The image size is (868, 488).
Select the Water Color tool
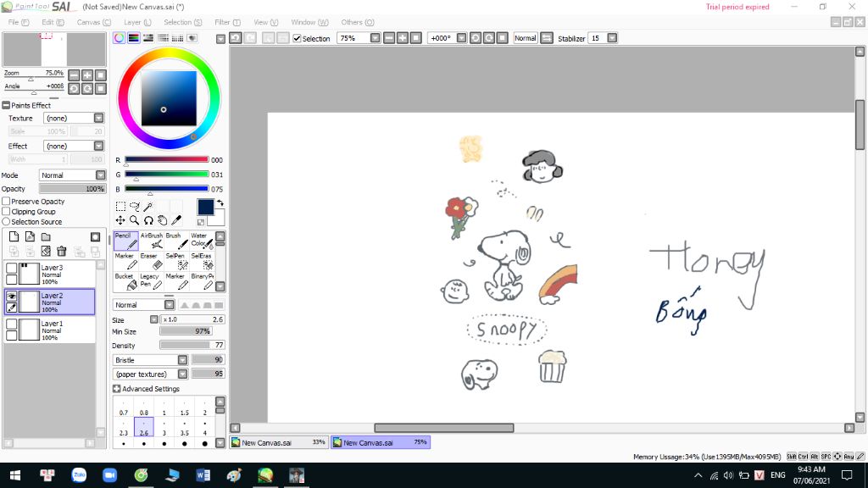tap(202, 241)
